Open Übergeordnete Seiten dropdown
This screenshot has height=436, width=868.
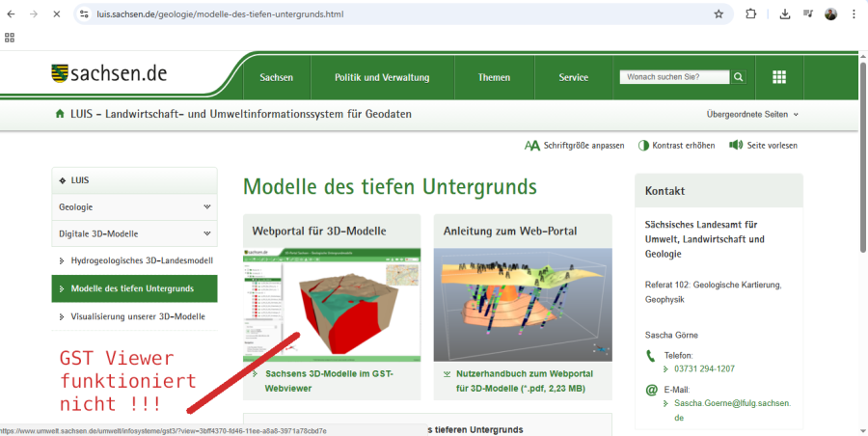752,114
